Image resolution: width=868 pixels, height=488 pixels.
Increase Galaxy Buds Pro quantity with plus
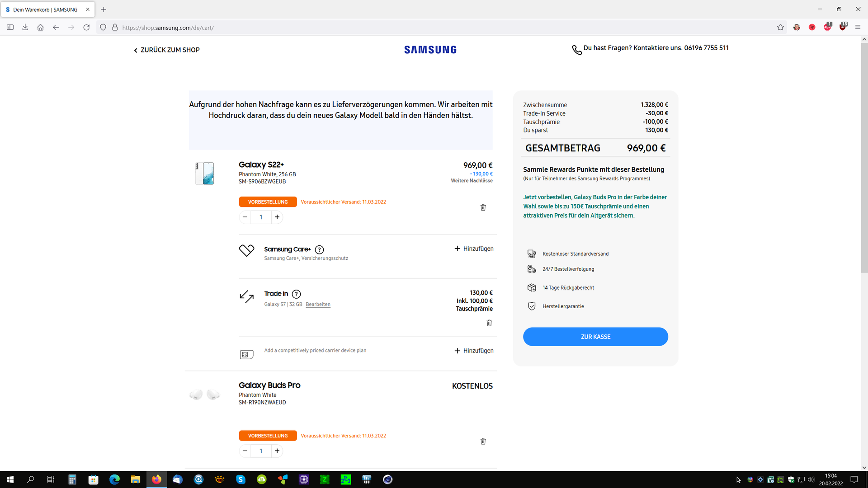tap(277, 451)
